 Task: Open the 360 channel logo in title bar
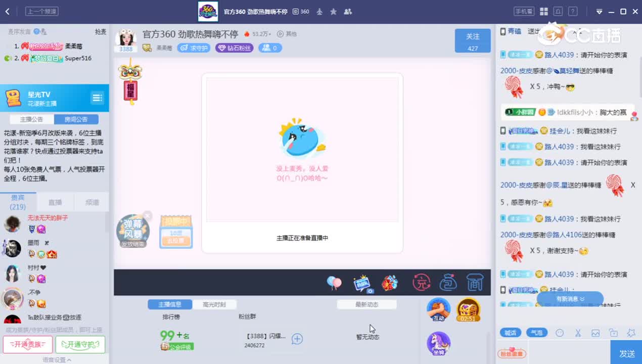[208, 12]
